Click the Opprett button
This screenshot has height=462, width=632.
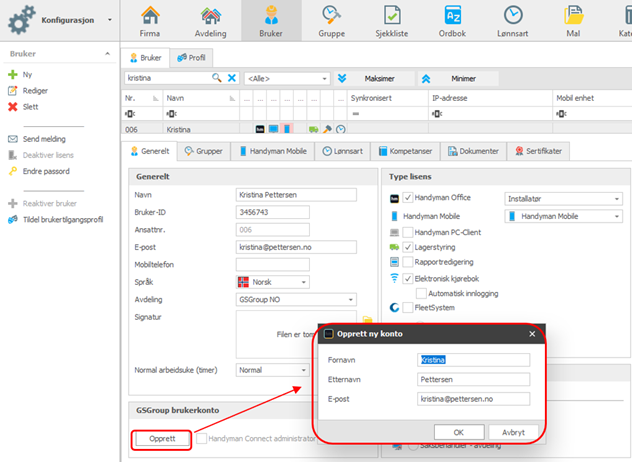[162, 439]
